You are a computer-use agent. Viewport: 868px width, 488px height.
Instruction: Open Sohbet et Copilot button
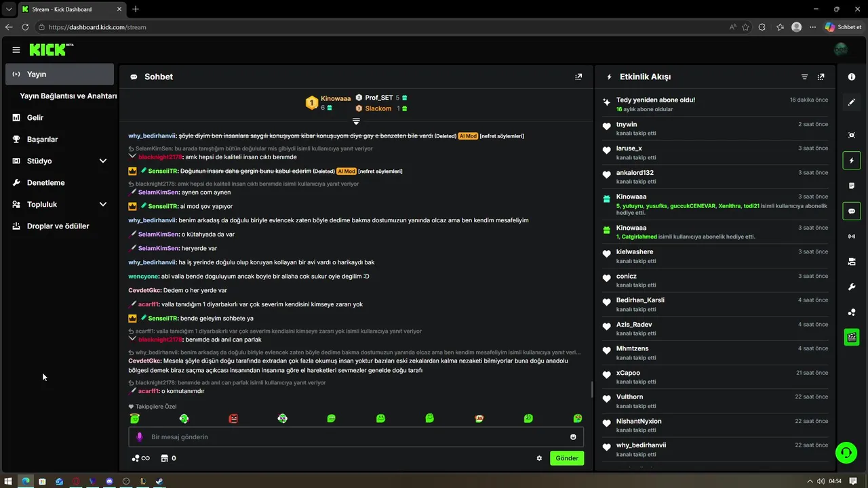click(x=843, y=27)
